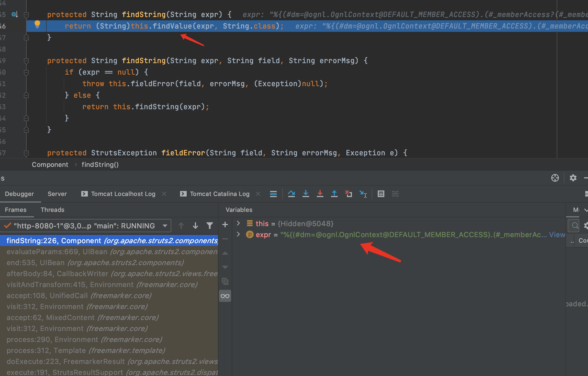Select frame afterBody:84, CallbackWriter
588x376 pixels.
click(109, 274)
